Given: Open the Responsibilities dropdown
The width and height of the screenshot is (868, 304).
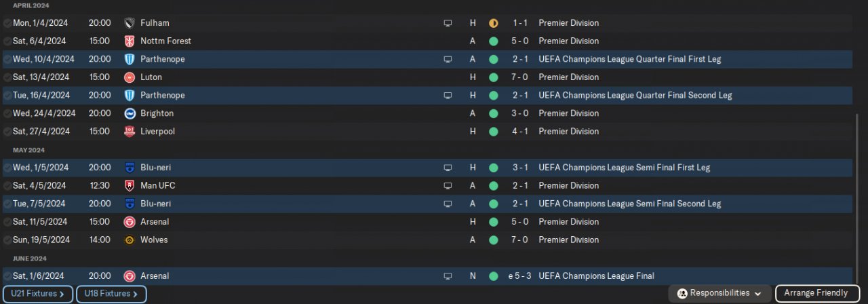Looking at the screenshot, I should pyautogui.click(x=719, y=293).
